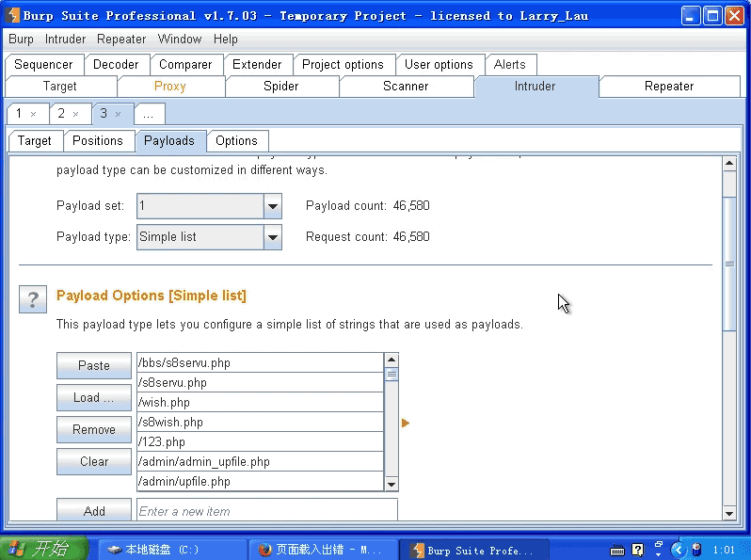
Task: Open the Alerts tab
Action: pos(510,65)
